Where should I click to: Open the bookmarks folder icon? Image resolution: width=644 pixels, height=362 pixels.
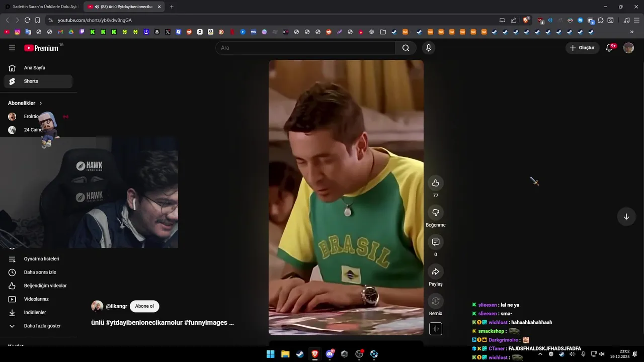tap(383, 32)
